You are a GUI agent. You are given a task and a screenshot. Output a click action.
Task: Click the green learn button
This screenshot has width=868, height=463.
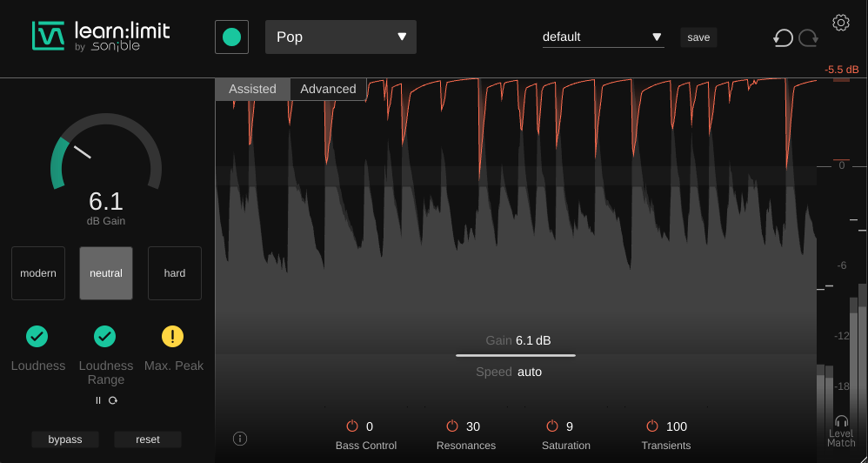231,37
